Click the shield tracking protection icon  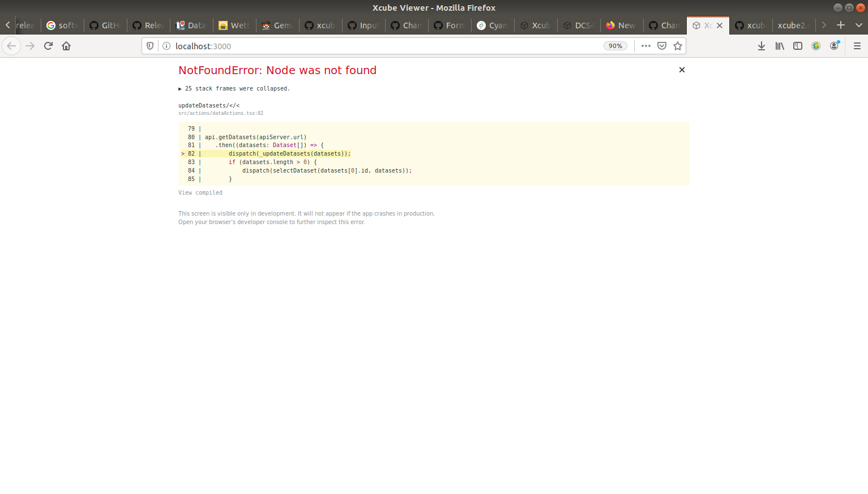pyautogui.click(x=149, y=46)
